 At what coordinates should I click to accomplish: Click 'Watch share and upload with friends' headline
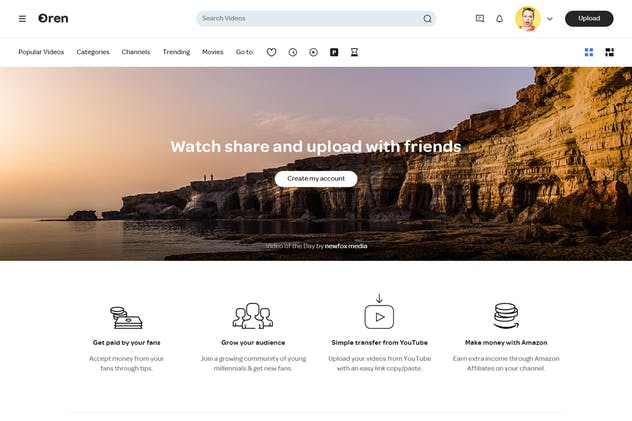(316, 147)
